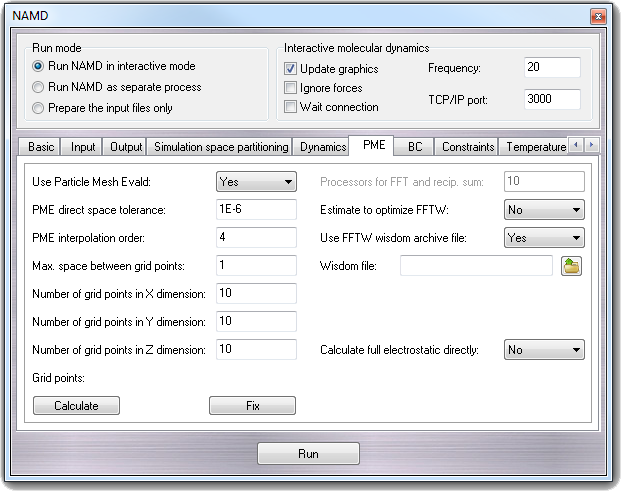Enable the Wait connection checkbox
Image resolution: width=621 pixels, height=491 pixels.
(x=291, y=107)
